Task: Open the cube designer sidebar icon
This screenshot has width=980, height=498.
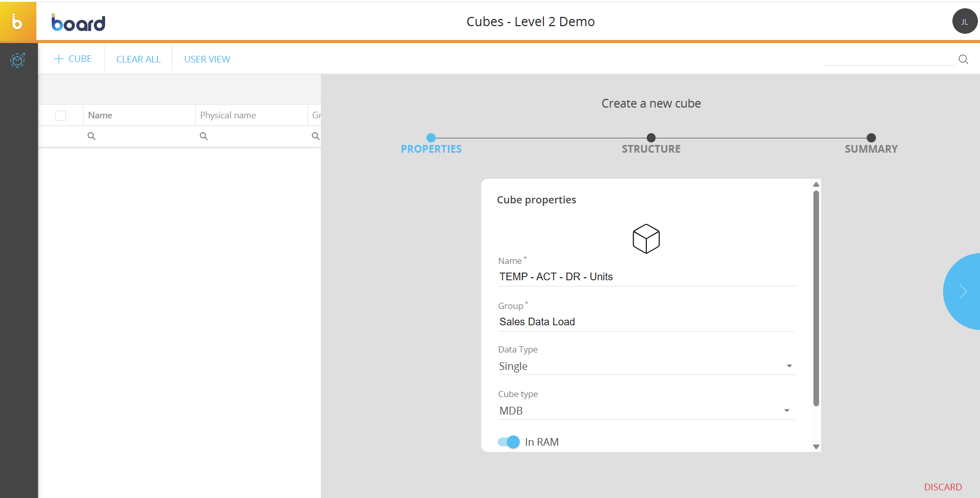Action: (18, 60)
